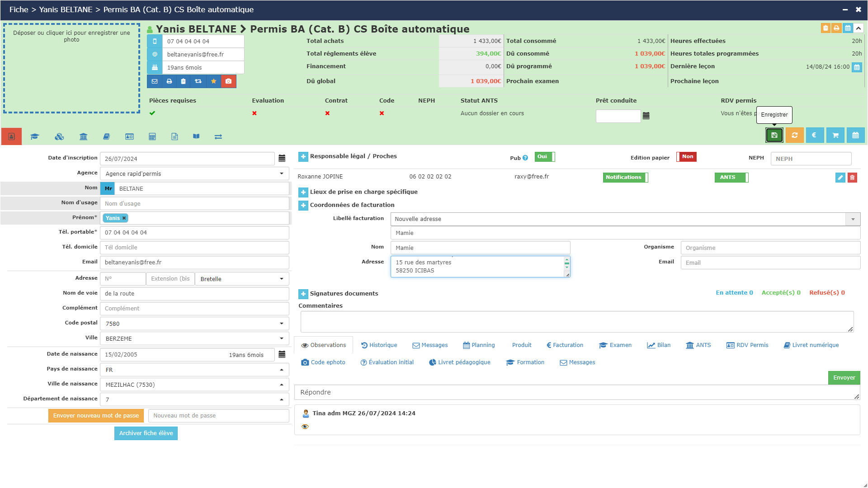Open the street type dropdown showing Bretelle
The height and width of the screenshot is (488, 868).
(x=242, y=279)
